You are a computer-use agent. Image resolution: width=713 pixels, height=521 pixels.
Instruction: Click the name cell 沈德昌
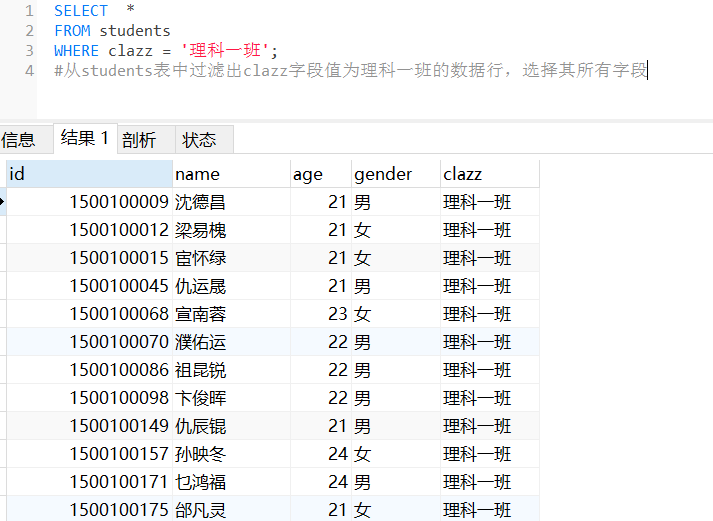pos(231,202)
